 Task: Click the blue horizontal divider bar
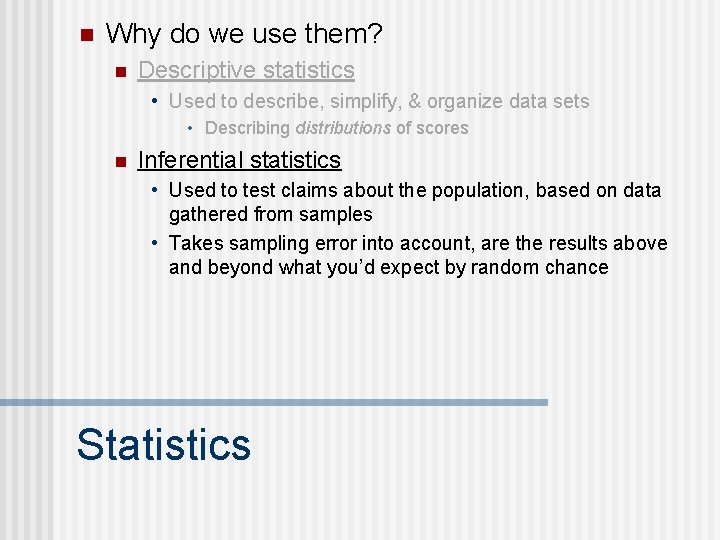274,402
